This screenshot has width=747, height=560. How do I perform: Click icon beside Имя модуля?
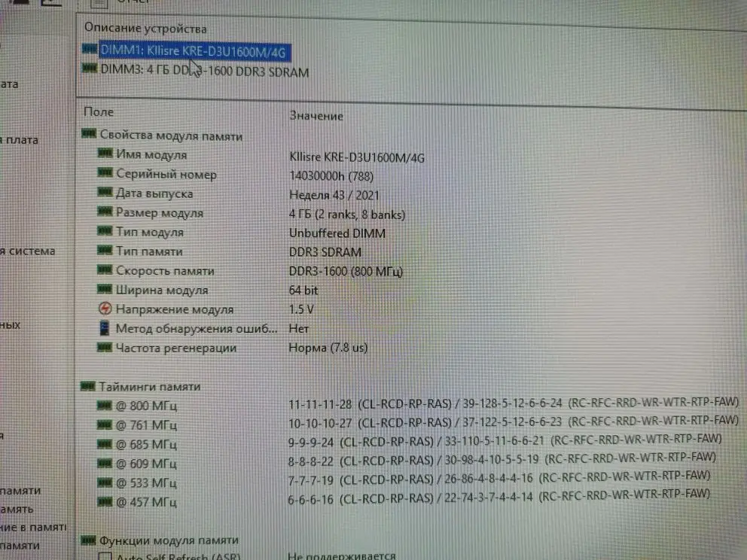pyautogui.click(x=105, y=153)
